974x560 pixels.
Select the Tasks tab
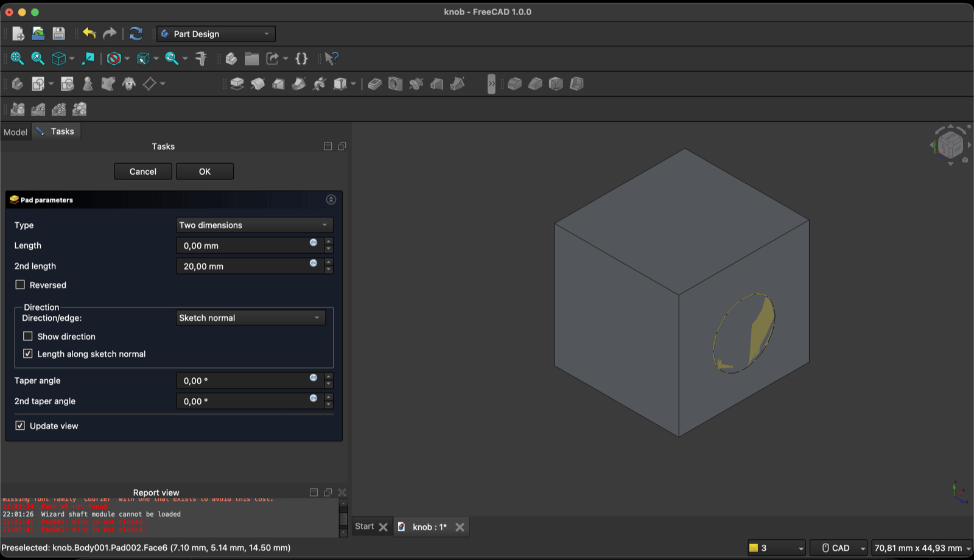tap(57, 131)
